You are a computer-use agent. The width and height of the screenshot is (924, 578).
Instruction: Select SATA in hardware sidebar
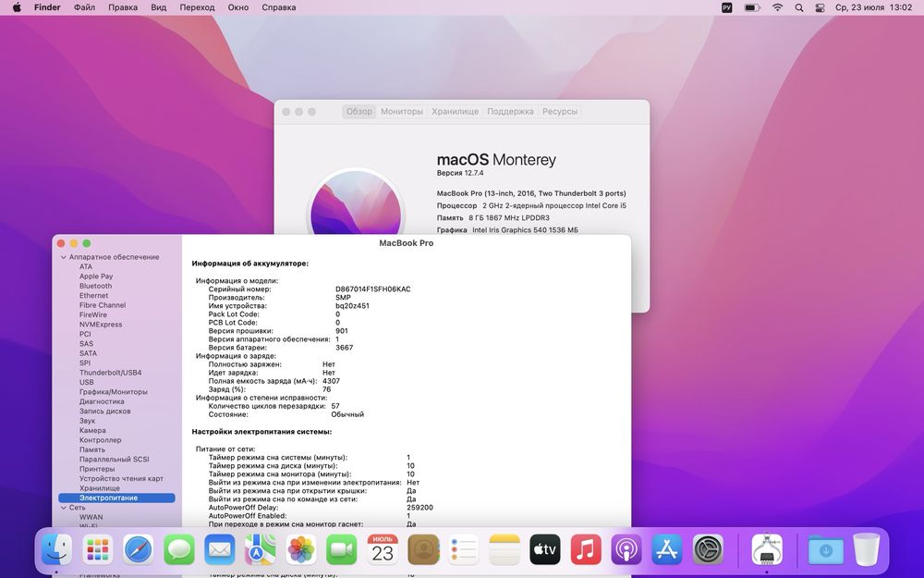(89, 353)
